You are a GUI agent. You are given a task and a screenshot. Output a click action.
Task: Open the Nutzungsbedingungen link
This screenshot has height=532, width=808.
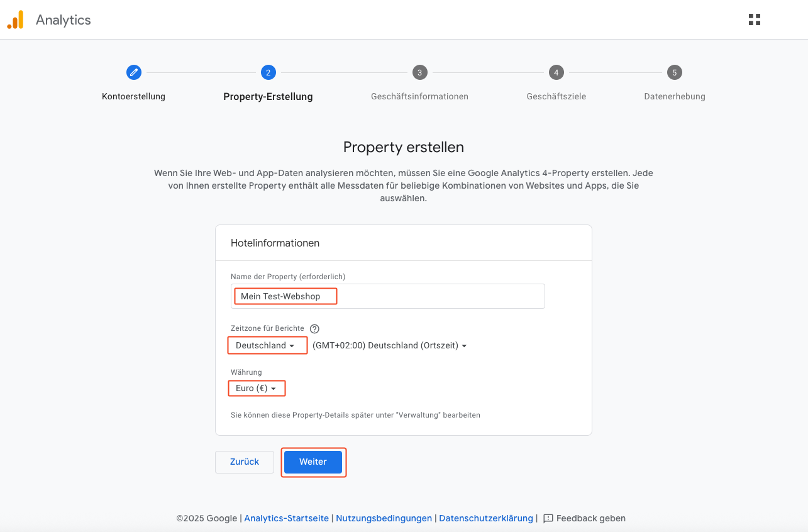[x=384, y=518]
